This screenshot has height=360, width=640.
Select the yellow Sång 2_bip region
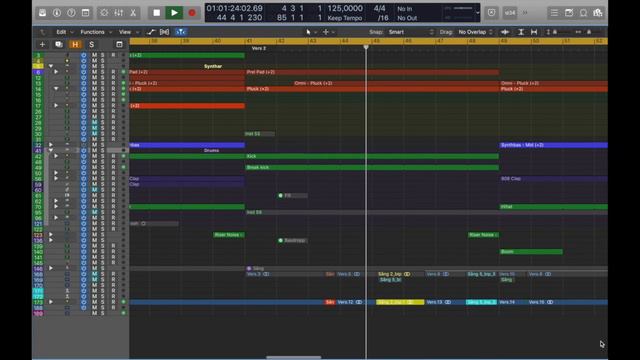(x=400, y=302)
